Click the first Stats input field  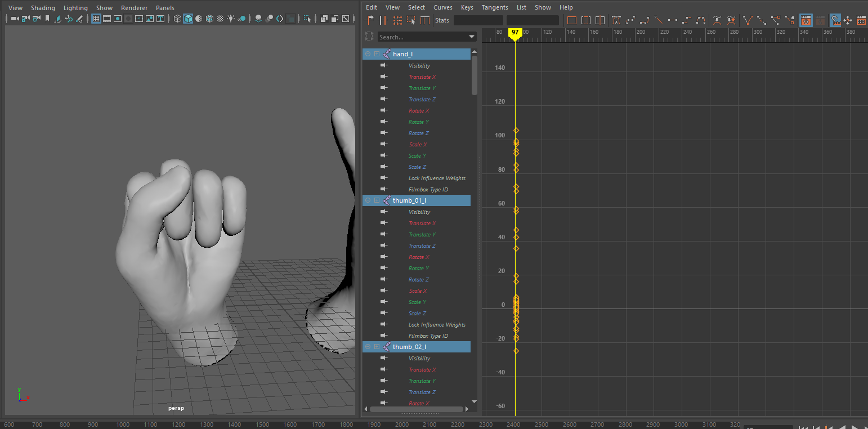pyautogui.click(x=478, y=20)
